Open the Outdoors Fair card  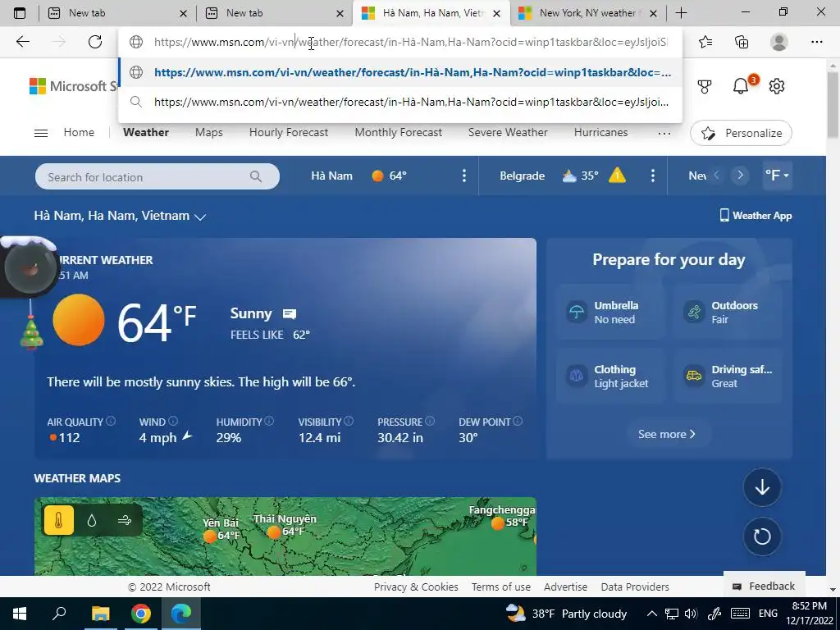(x=728, y=313)
